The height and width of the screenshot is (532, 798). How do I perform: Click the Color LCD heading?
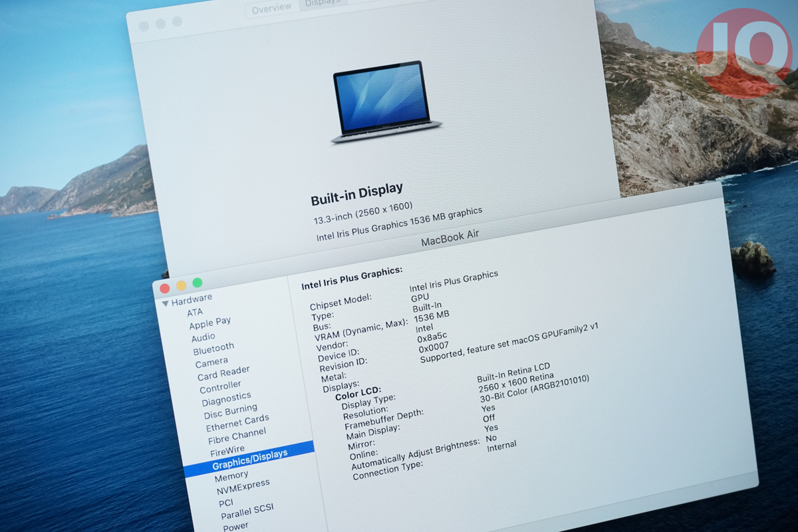tap(357, 394)
